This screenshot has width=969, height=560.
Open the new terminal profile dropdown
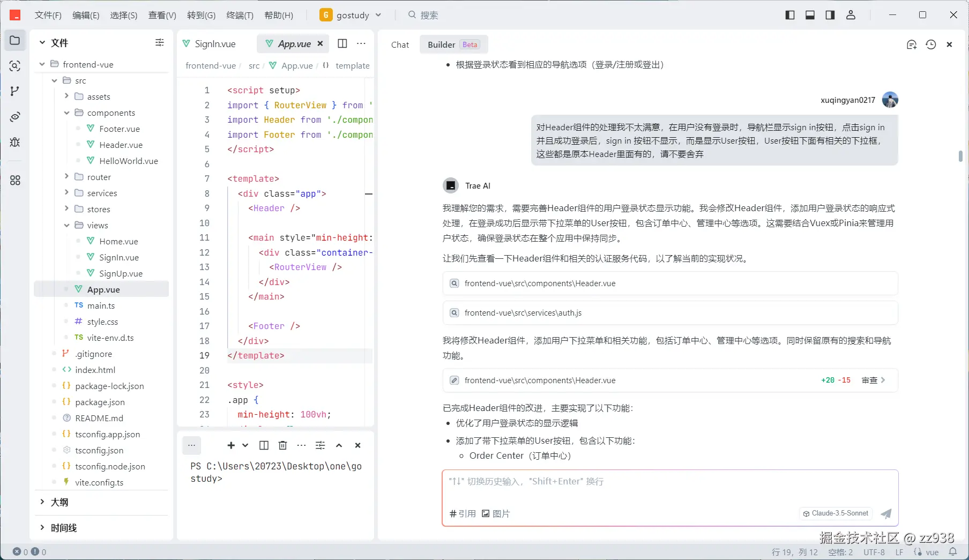pyautogui.click(x=245, y=445)
